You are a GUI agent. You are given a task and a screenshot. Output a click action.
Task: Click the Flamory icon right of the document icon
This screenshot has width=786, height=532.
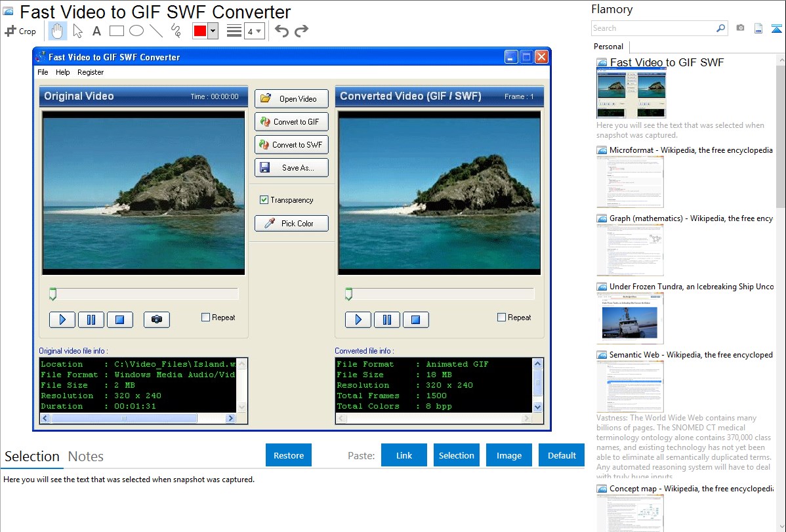(x=776, y=28)
